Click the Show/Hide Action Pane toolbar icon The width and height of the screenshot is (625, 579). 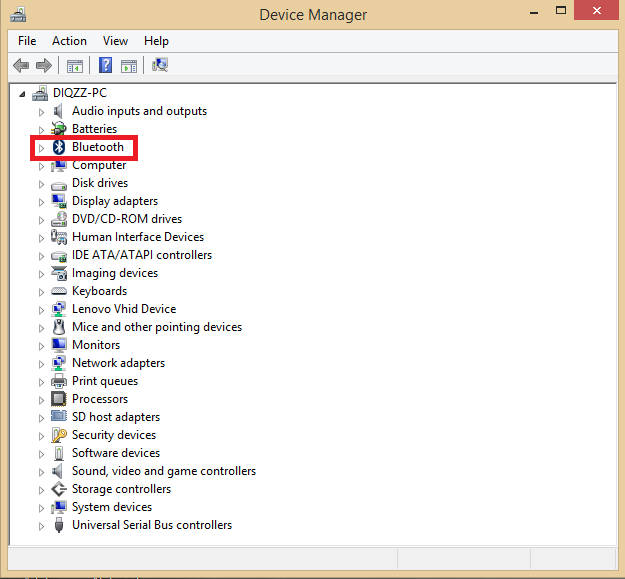coord(129,66)
